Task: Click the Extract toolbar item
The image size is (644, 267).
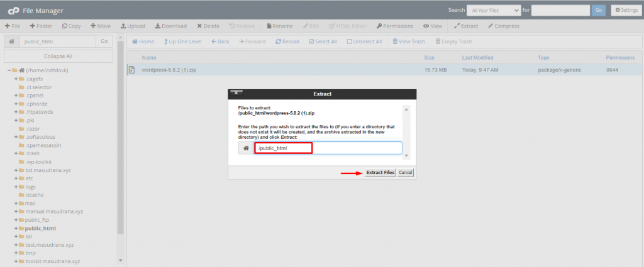Action: point(466,26)
